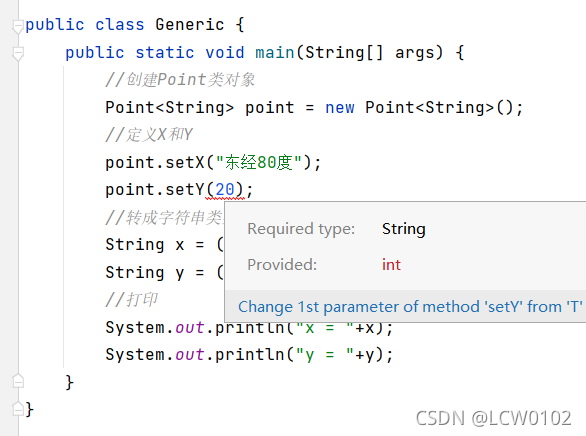
Task: Apply the 'Change 1st parameter of method setY' fix
Action: coord(410,307)
